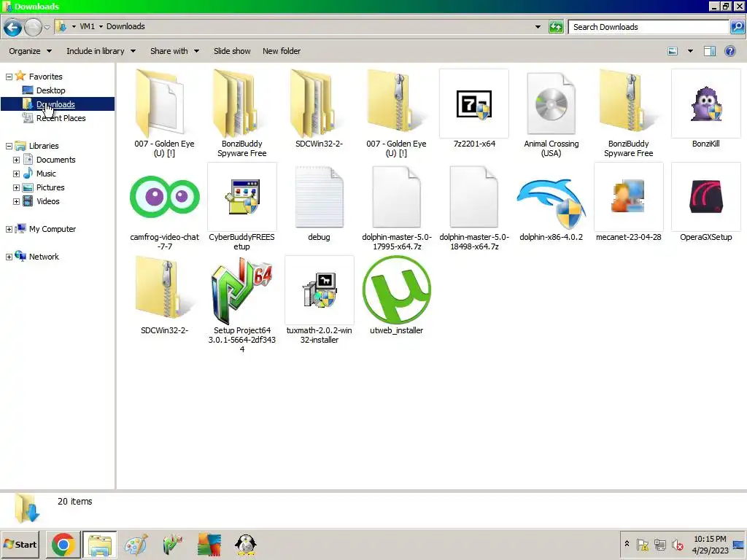Collapse the Favorites tree section
This screenshot has width=747, height=560.
(x=9, y=77)
